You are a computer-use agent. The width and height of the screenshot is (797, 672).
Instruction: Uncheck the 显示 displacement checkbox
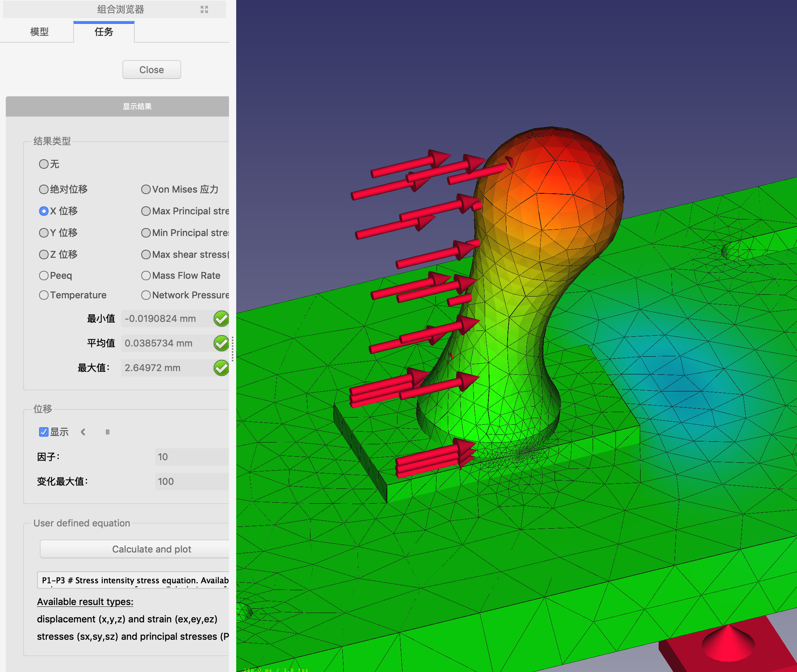click(x=44, y=432)
